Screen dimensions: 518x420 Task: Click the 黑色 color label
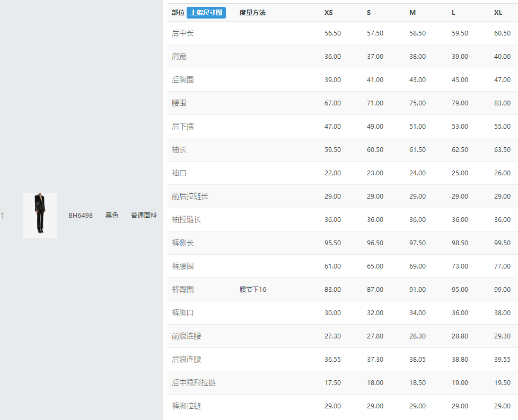112,216
